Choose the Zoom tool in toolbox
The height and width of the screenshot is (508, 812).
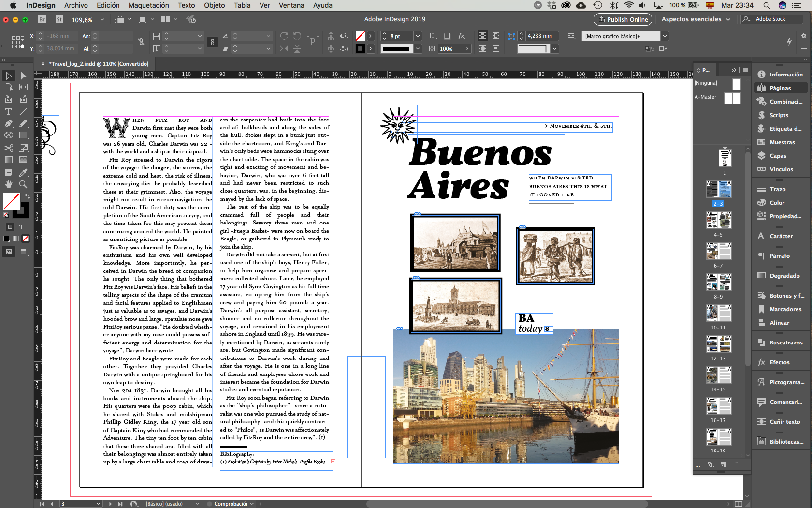[23, 184]
